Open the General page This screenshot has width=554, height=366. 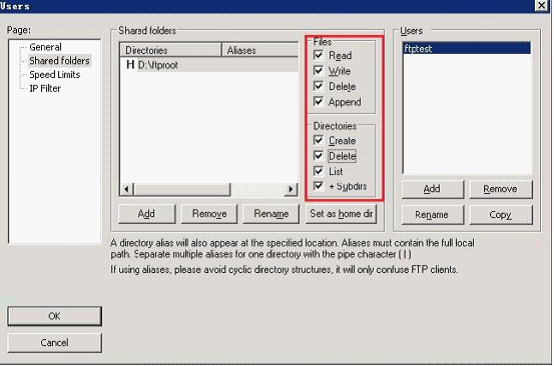point(45,47)
